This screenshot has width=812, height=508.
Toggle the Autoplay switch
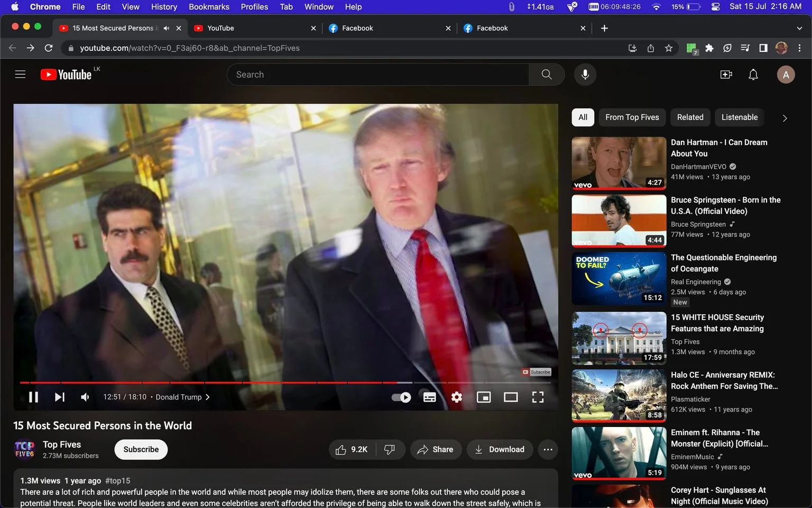pyautogui.click(x=401, y=397)
